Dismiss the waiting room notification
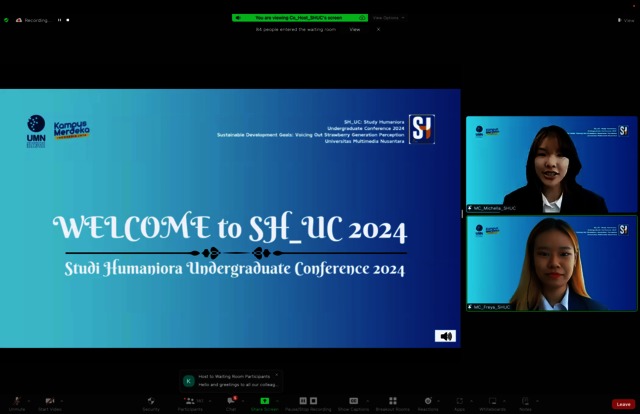Viewport: 640px width, 414px height. point(378,29)
